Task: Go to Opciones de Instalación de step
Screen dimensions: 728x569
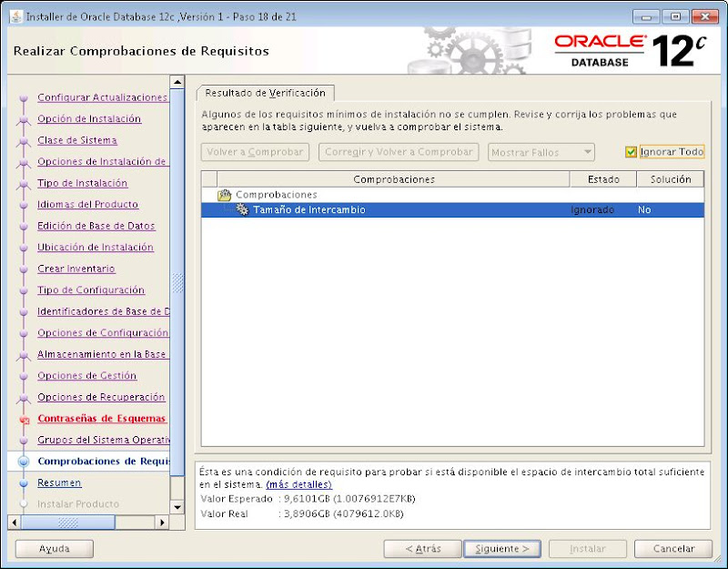Action: tap(102, 162)
